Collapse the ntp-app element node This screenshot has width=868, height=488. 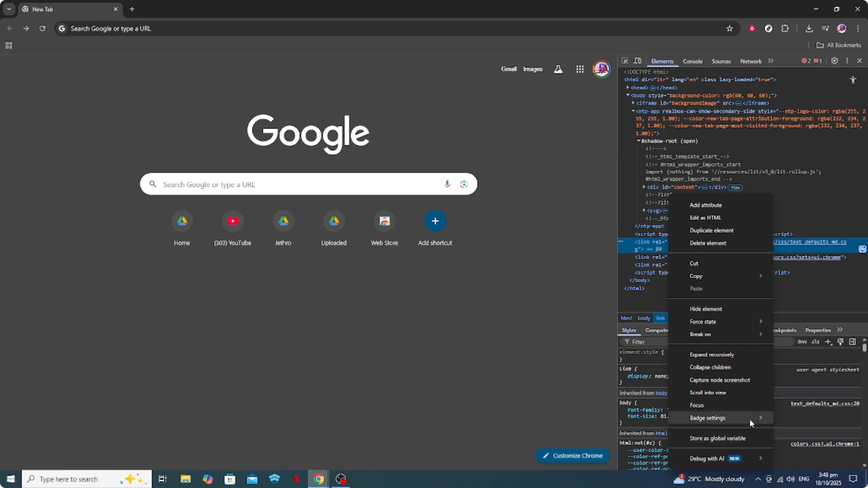(x=633, y=111)
